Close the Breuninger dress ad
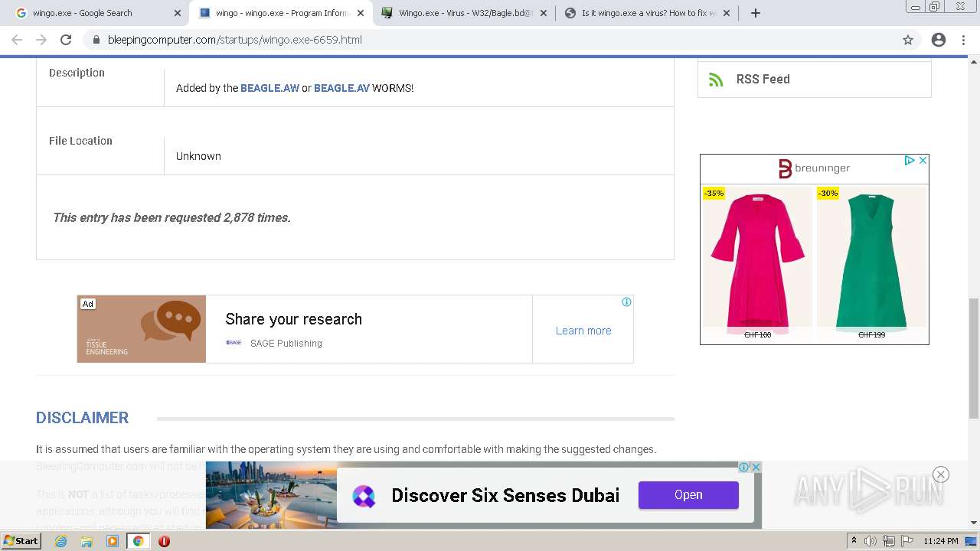 coord(923,160)
